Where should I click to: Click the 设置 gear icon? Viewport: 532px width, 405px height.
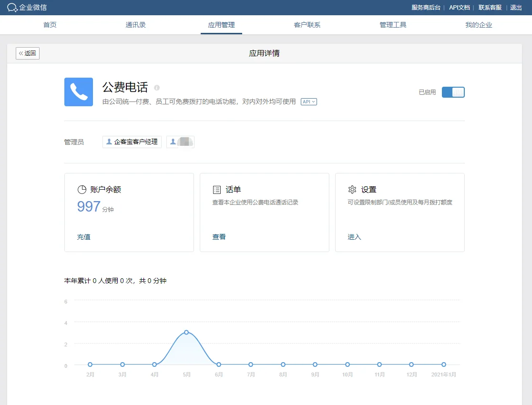click(352, 190)
